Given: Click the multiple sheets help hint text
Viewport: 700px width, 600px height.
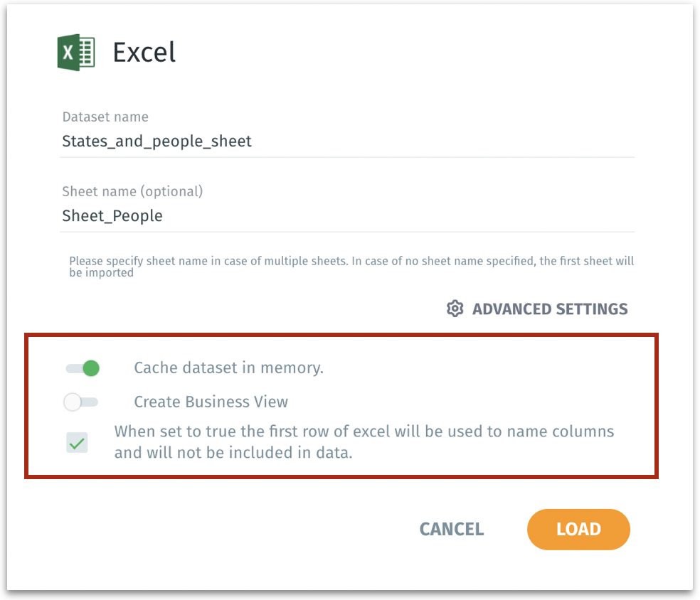Looking at the screenshot, I should (x=351, y=267).
